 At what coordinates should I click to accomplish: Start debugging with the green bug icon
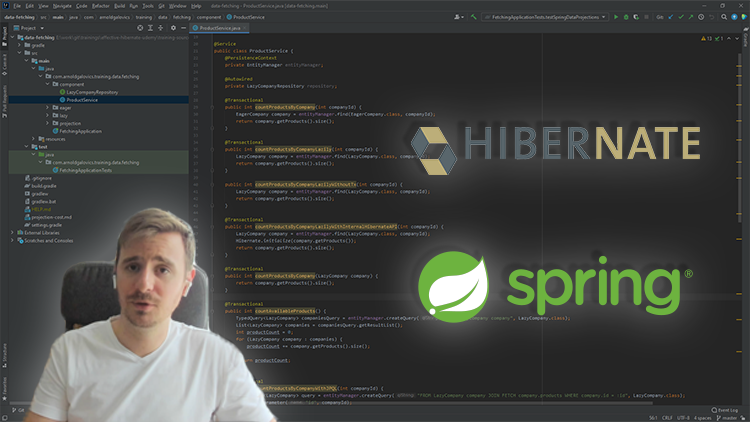[626, 17]
